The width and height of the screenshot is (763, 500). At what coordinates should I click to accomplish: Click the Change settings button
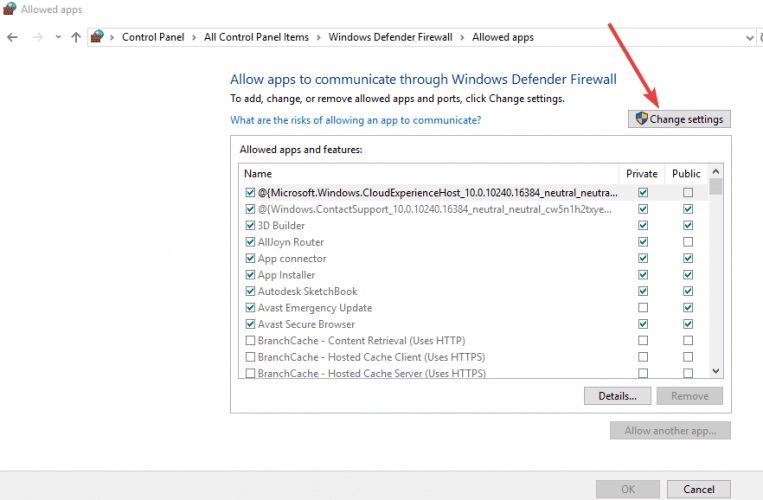(679, 119)
